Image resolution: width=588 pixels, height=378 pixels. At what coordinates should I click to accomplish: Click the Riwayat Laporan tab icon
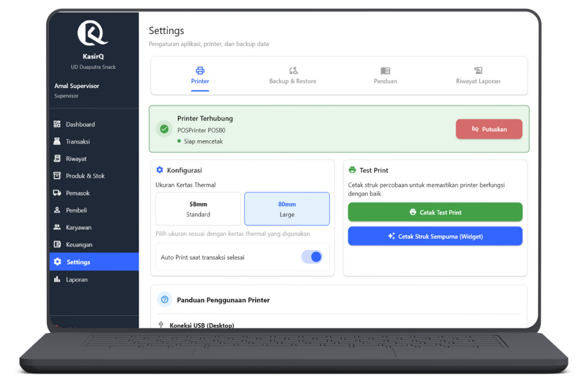point(478,70)
